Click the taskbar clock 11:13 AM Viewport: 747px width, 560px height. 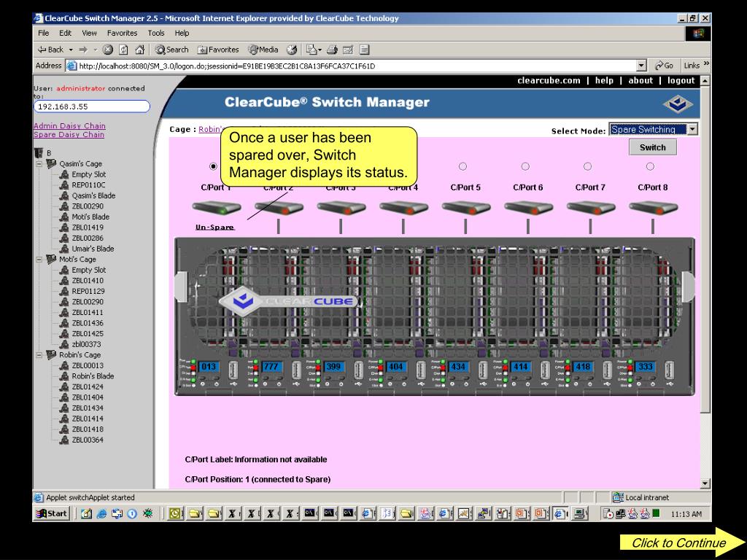point(686,514)
